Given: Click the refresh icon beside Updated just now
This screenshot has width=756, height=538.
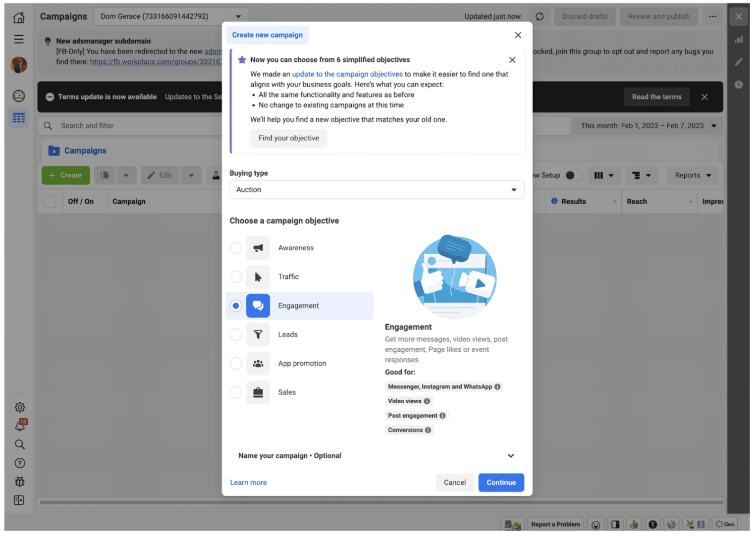Looking at the screenshot, I should click(540, 16).
